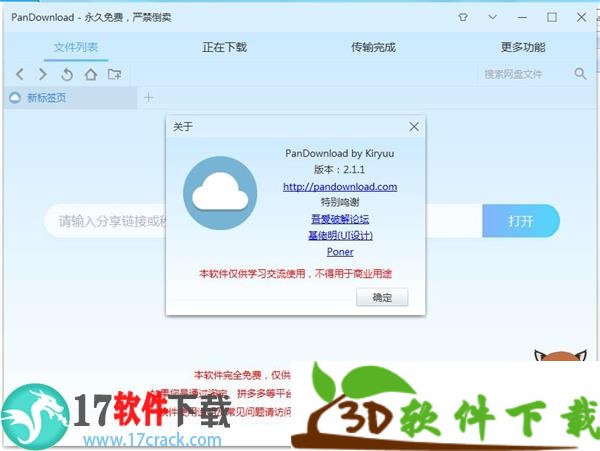Open the 基佬明(UI设计) link
This screenshot has height=451, width=600.
[340, 235]
